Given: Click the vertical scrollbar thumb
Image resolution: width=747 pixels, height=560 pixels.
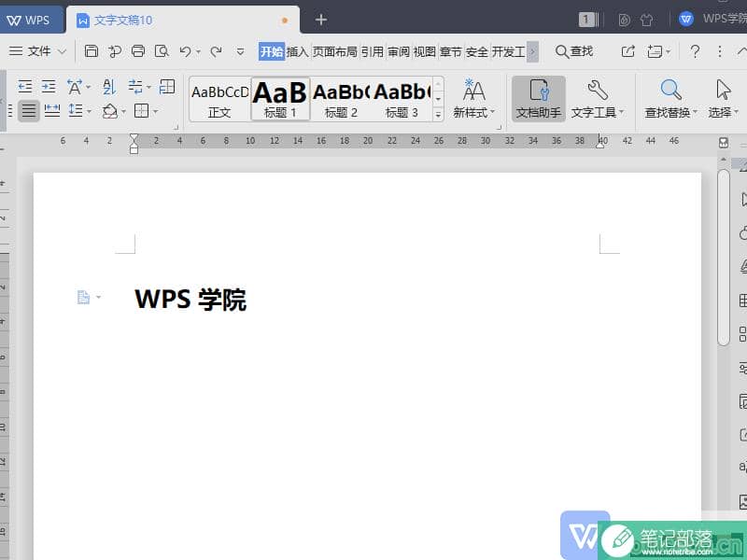Looking at the screenshot, I should pos(723,258).
